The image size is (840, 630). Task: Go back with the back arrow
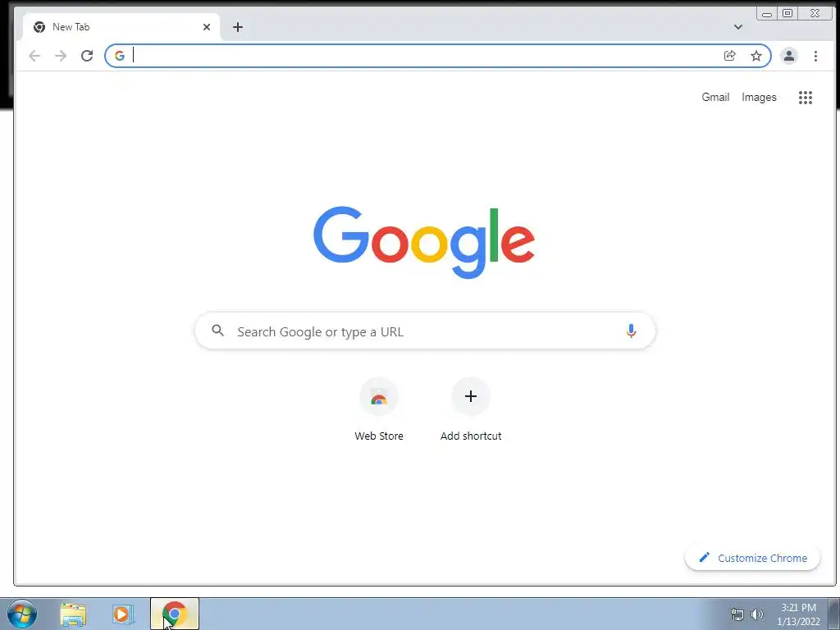[34, 56]
